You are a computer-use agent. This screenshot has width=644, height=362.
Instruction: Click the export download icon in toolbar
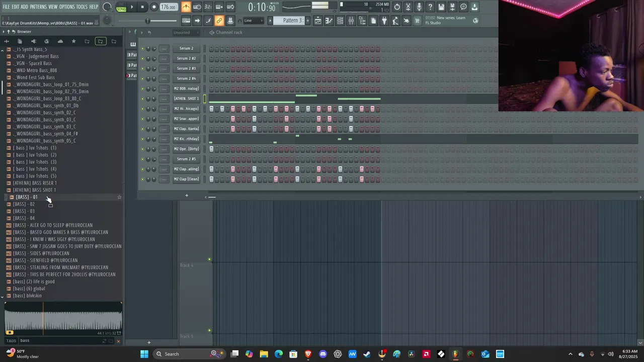tap(474, 7)
